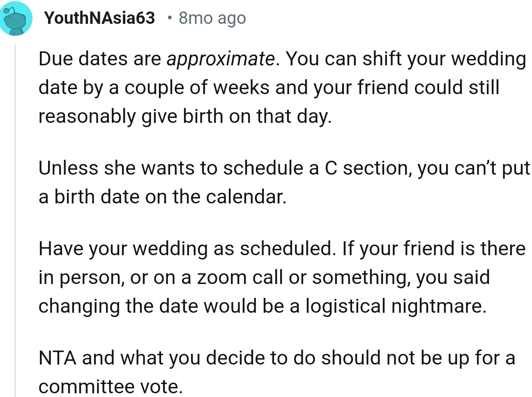Click the dot separator before the timestamp
The width and height of the screenshot is (532, 397).
tap(170, 18)
